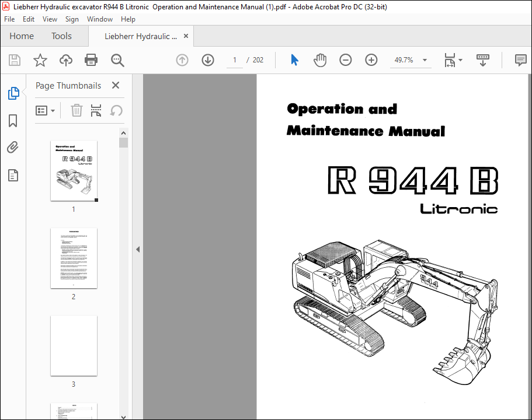
Task: Open the Sign menu
Action: tap(72, 19)
